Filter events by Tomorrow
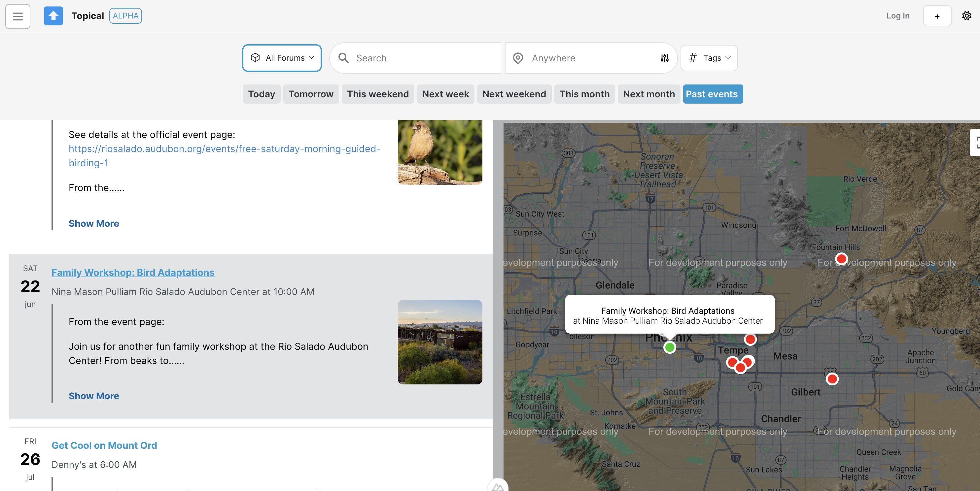 (311, 94)
